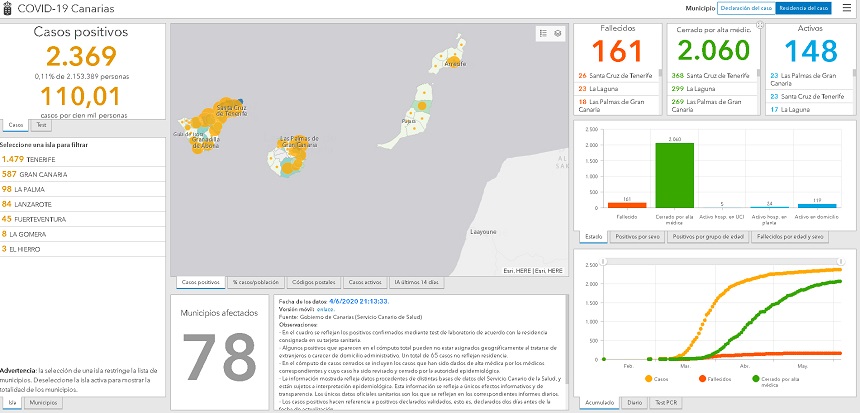The image size is (860, 413).
Task: Open the map legend list icon
Action: (543, 33)
